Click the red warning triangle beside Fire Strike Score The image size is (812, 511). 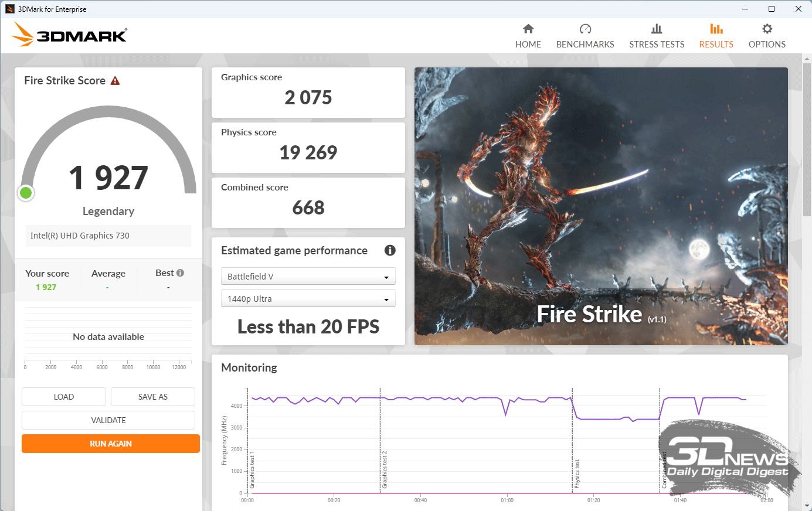115,81
